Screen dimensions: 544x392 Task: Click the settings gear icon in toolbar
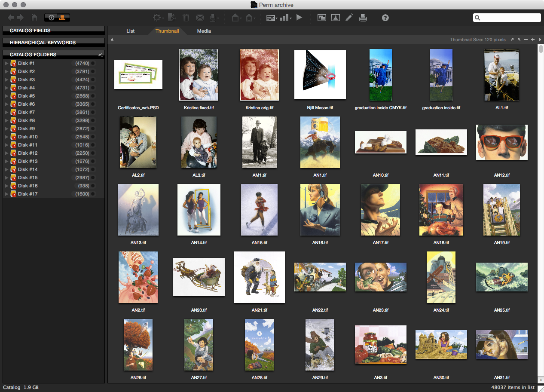[157, 18]
